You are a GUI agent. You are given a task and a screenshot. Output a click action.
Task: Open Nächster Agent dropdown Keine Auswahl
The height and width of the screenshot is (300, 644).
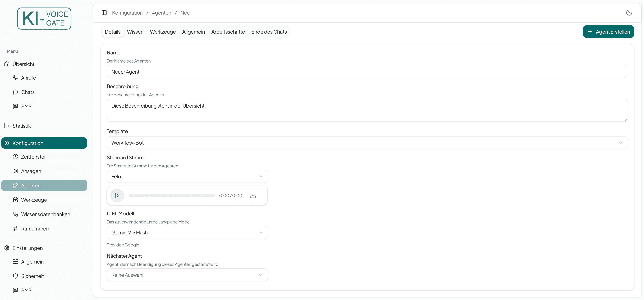pos(187,275)
